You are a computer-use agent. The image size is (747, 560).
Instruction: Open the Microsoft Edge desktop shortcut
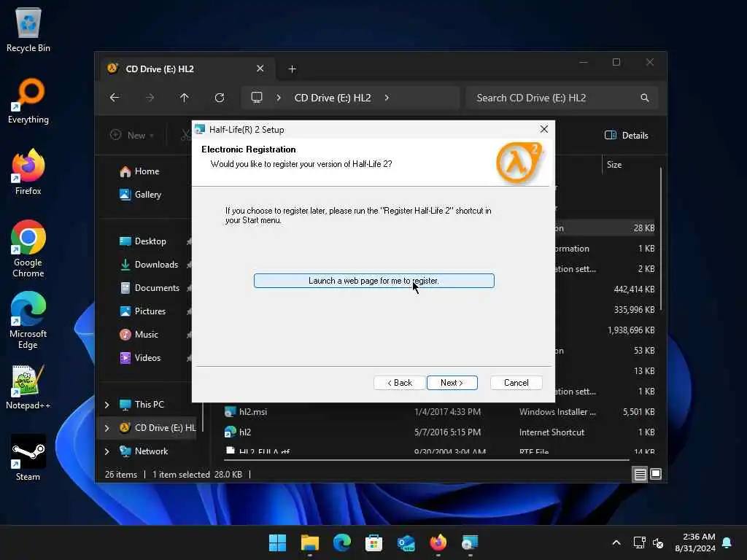[28, 320]
